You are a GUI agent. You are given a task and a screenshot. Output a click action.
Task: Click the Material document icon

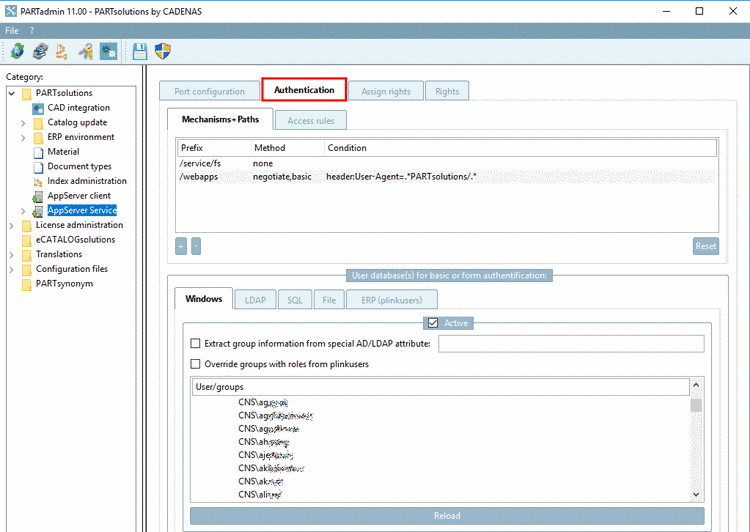tap(38, 153)
